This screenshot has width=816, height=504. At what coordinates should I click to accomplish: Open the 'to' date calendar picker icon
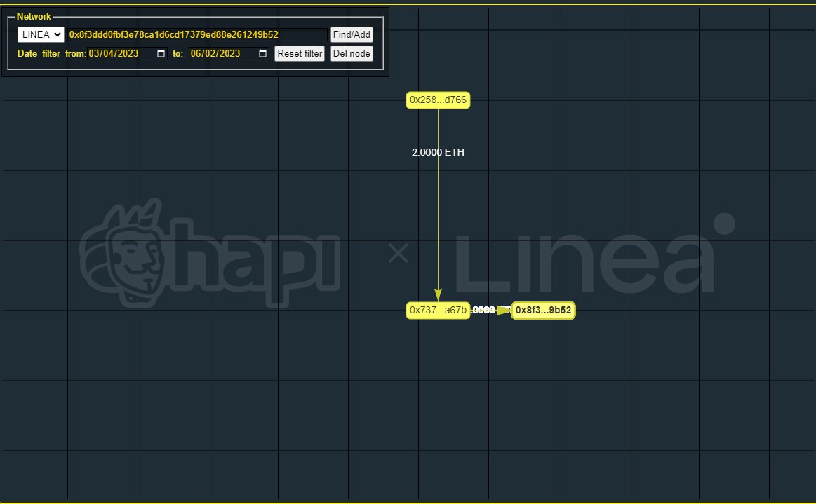(x=264, y=53)
